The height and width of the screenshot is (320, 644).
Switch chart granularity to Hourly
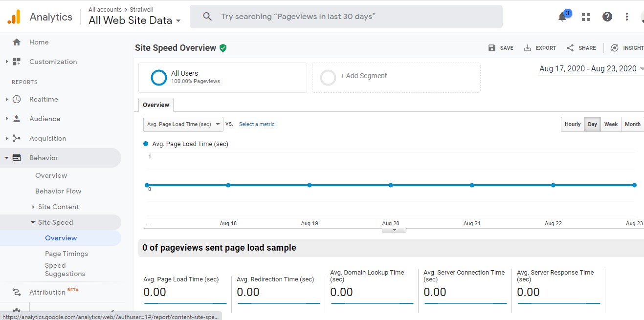point(572,124)
